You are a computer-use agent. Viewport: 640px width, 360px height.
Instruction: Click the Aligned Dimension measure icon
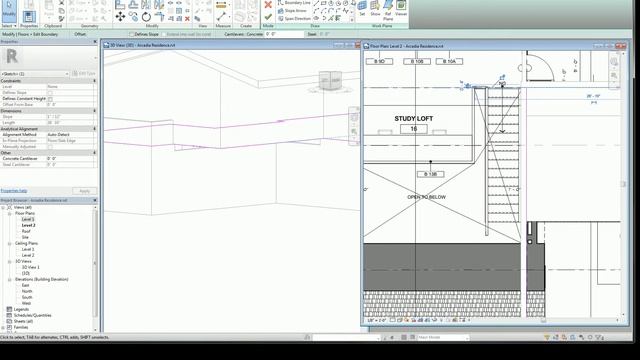221,5
